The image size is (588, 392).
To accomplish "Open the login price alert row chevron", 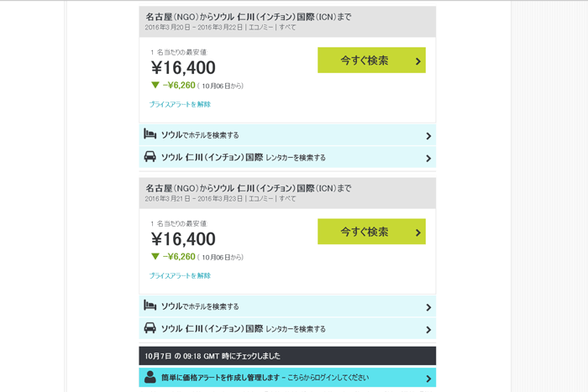I will (428, 379).
